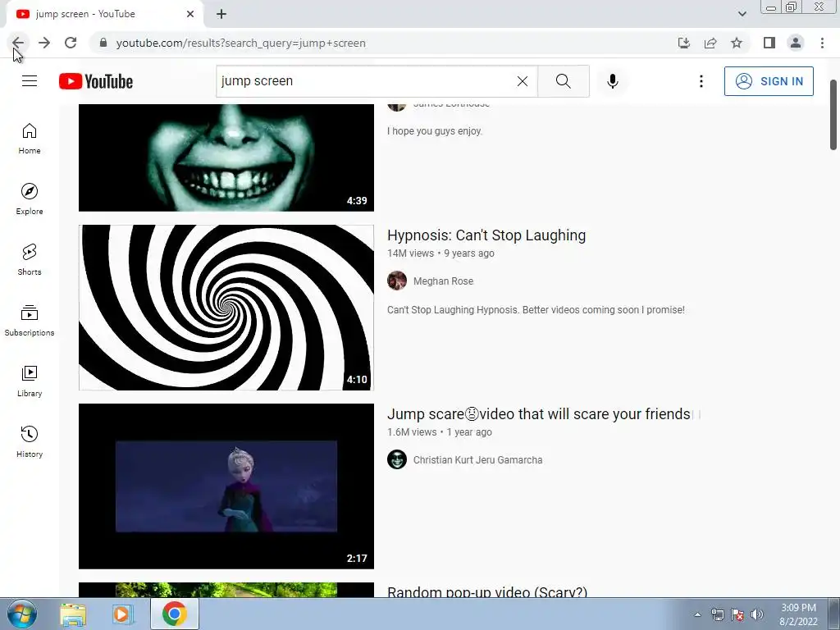Show hidden system tray icons
Screen dimensions: 840x630
pos(697,614)
